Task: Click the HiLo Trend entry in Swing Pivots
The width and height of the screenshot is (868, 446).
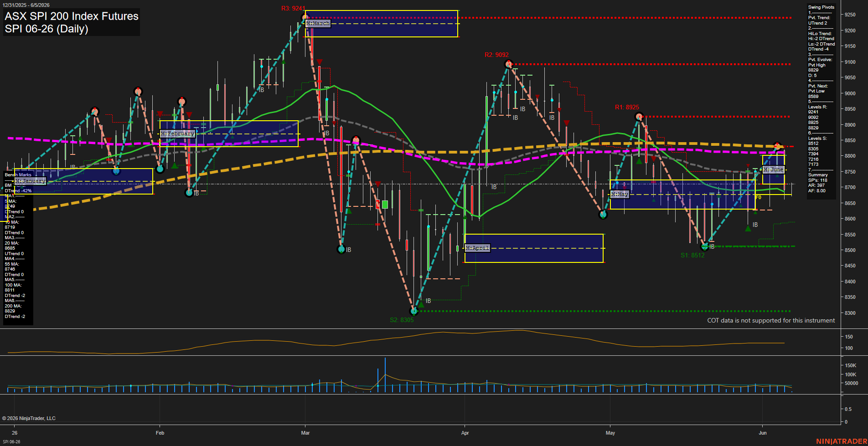Action: pyautogui.click(x=821, y=41)
